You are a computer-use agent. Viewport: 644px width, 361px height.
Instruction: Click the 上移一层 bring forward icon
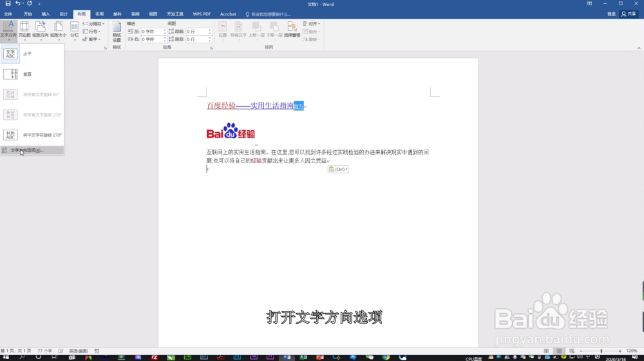pos(256,30)
